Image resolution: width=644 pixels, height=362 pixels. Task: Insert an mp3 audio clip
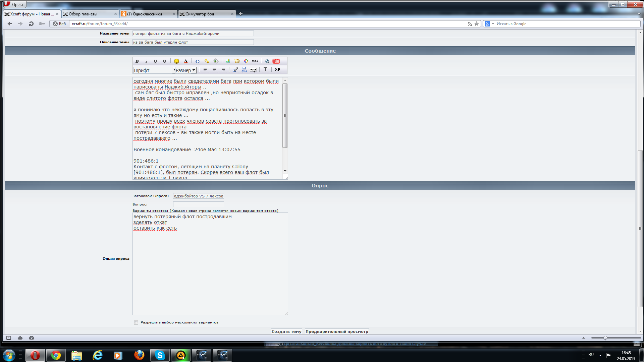pyautogui.click(x=255, y=61)
